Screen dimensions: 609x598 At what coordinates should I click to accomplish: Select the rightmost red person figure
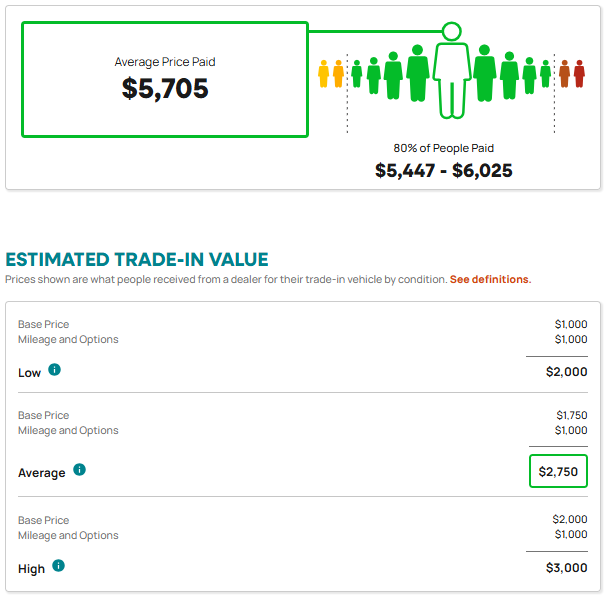coord(579,74)
